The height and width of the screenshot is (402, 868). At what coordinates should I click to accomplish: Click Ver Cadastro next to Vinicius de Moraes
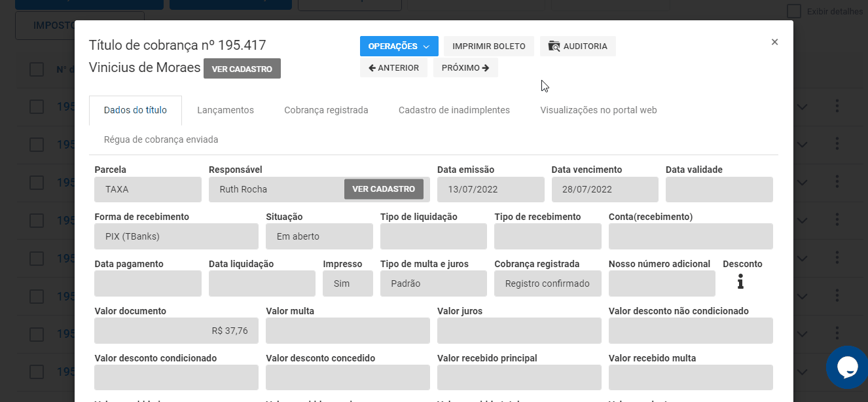coord(242,69)
